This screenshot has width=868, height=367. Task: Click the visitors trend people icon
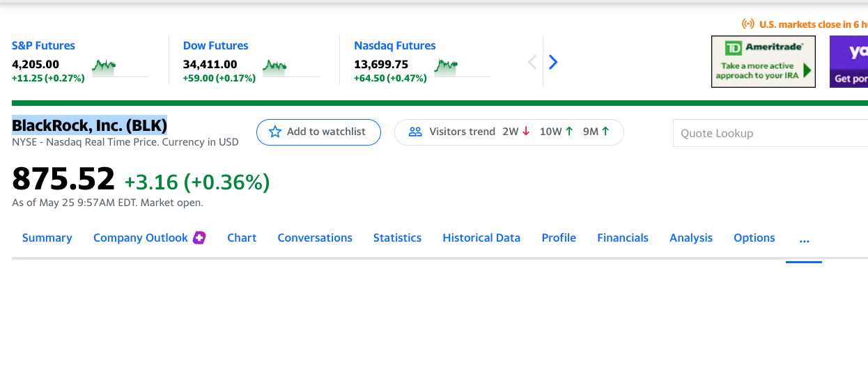tap(415, 132)
